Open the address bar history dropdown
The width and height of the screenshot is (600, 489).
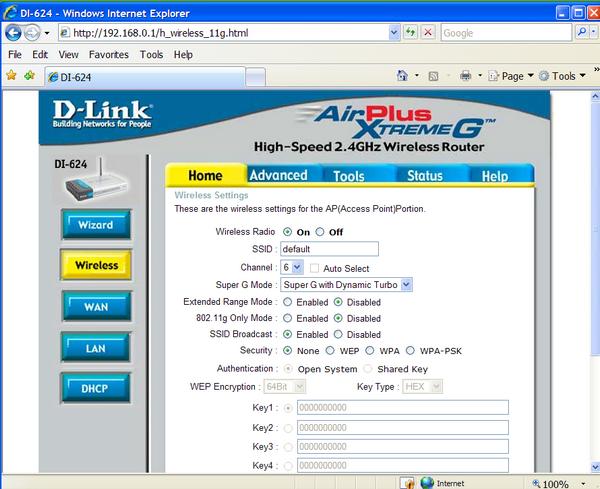(394, 33)
